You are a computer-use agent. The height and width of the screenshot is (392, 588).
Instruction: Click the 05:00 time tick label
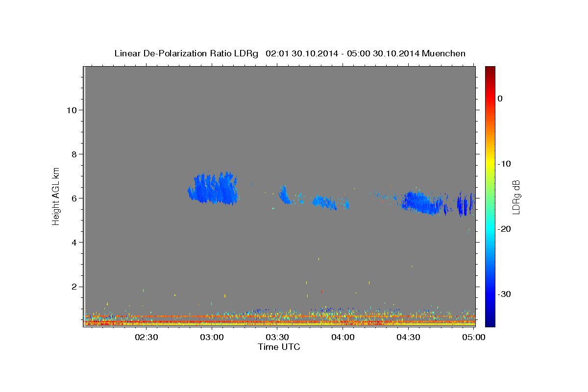(x=474, y=338)
